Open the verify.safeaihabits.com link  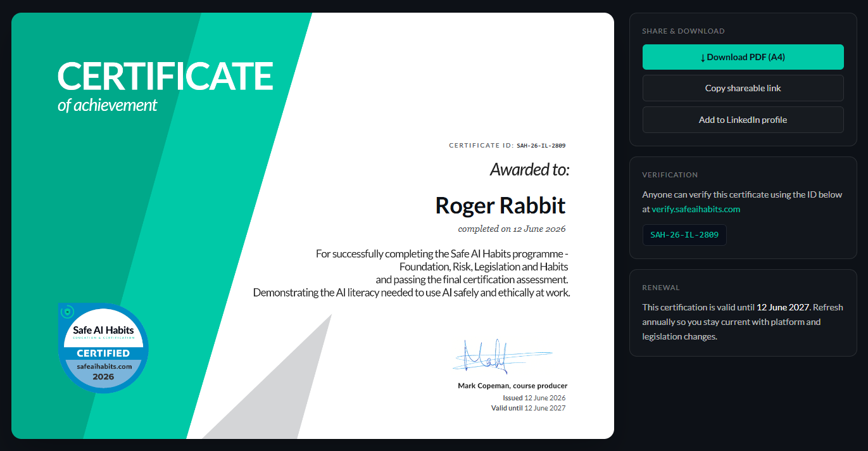coord(696,209)
